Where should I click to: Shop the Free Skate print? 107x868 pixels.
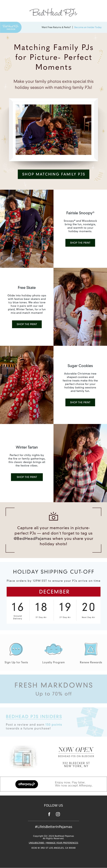(27, 324)
